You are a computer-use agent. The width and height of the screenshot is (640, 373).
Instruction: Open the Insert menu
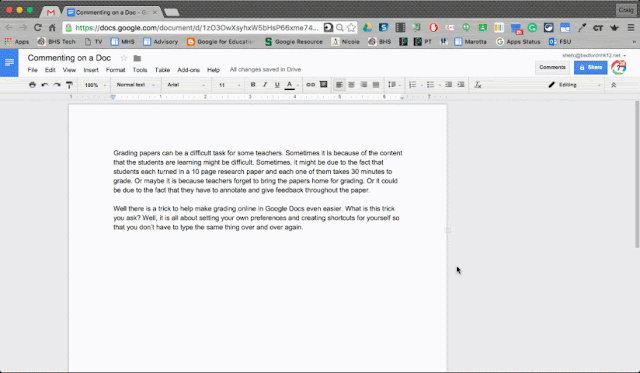click(91, 70)
